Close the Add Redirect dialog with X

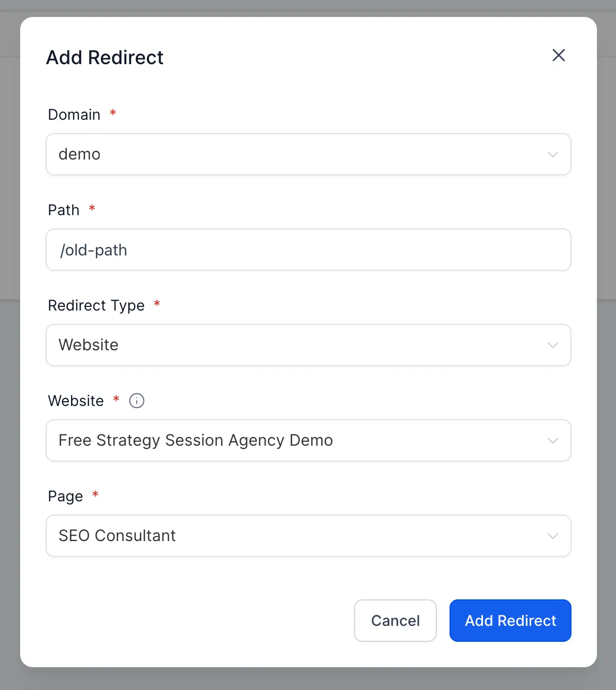559,55
